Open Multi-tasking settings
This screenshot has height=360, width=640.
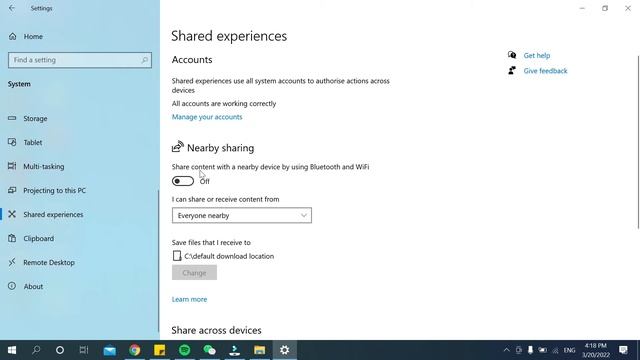point(36,167)
